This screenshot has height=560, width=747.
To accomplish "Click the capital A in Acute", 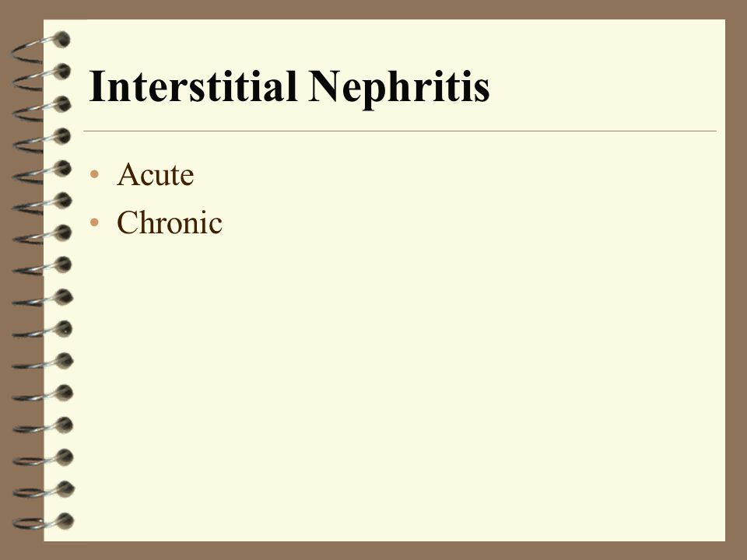I will pos(127,174).
